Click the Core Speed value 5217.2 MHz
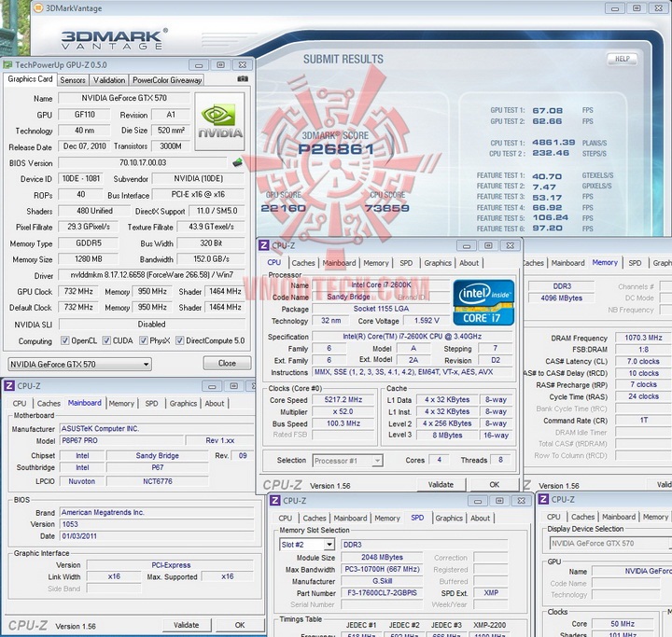672x637 pixels. pos(343,400)
